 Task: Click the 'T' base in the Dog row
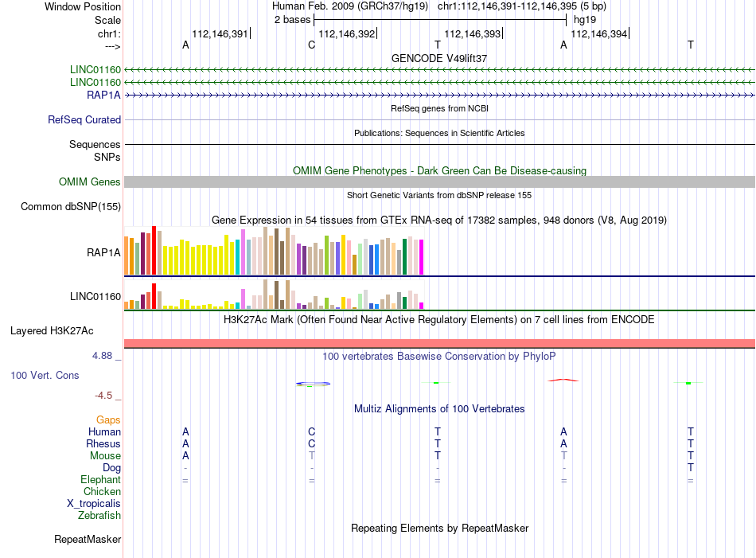coord(691,468)
